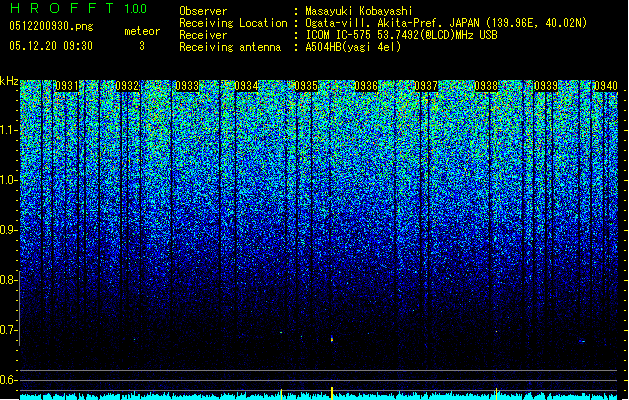Viewport: 629px width, 400px height.
Task: Click the antenna A504HB(yagi 4el) text
Action: tap(353, 47)
